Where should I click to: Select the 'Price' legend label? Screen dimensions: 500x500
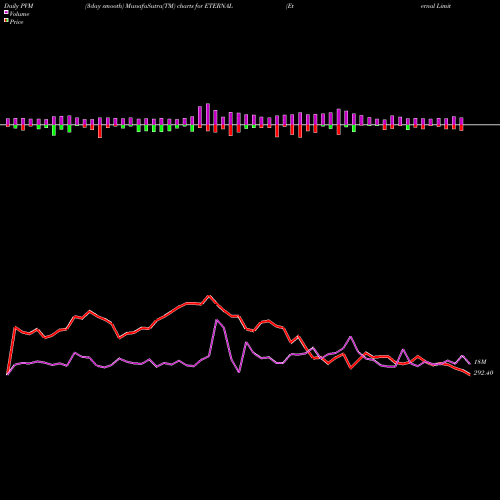(x=16, y=22)
